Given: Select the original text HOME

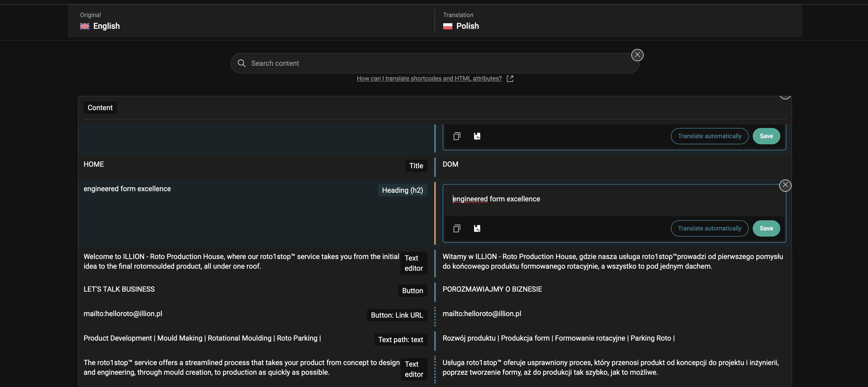Looking at the screenshot, I should [x=94, y=164].
